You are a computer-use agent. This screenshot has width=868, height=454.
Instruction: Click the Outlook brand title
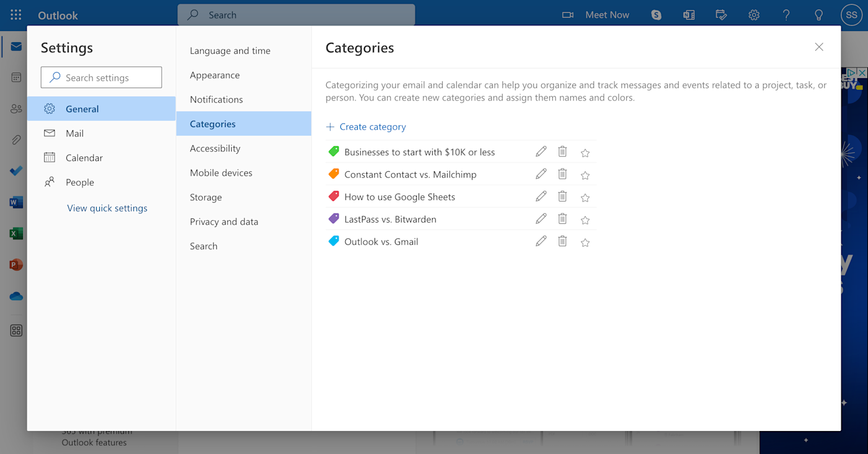(58, 16)
